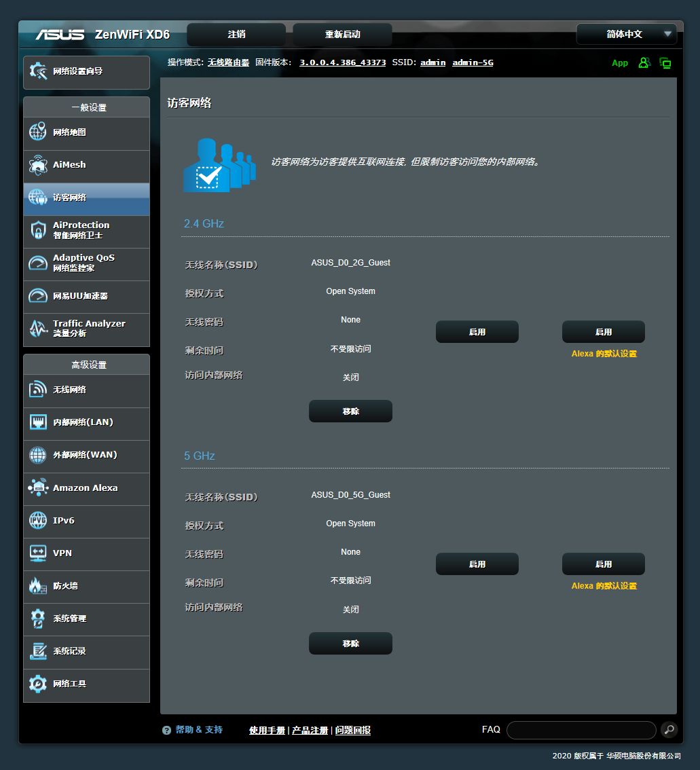Open firmware version 3.0.0.4.386_43373 link
The width and height of the screenshot is (700, 770).
[x=343, y=62]
